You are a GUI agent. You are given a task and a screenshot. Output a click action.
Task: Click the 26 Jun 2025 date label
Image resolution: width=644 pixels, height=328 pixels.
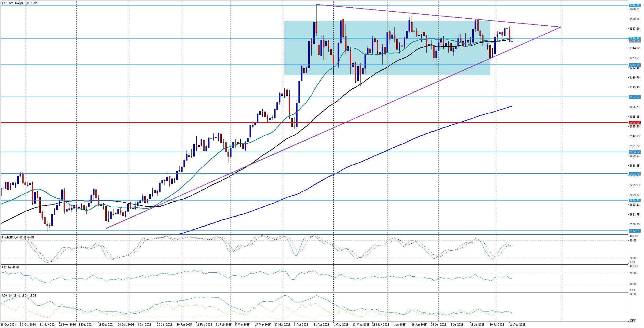(x=439, y=324)
